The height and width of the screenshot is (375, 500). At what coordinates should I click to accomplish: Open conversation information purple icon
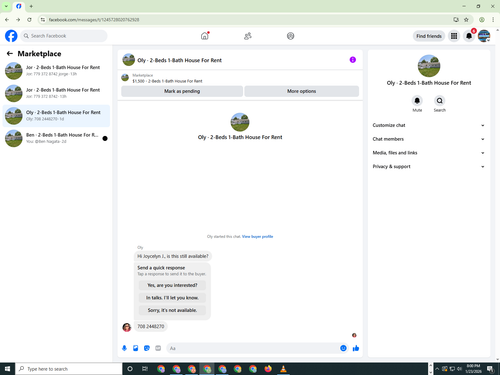(x=353, y=60)
